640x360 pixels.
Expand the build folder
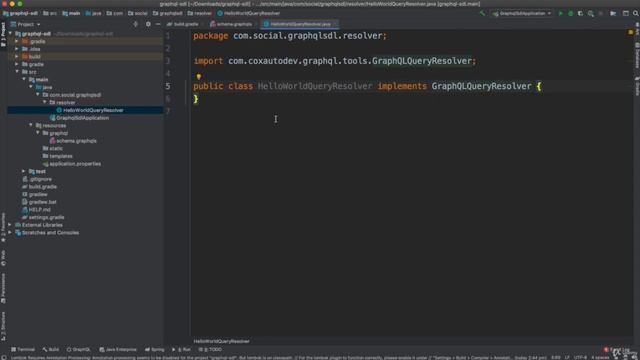coord(17,56)
